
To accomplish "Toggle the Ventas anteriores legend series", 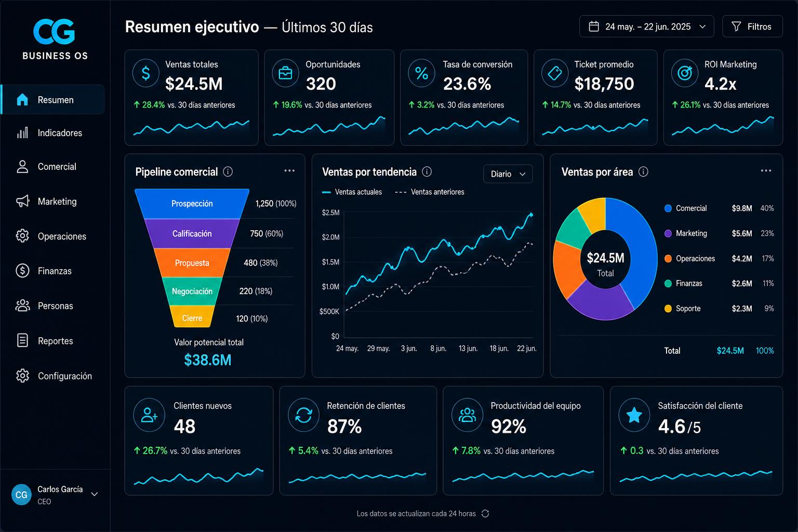I will click(x=430, y=192).
